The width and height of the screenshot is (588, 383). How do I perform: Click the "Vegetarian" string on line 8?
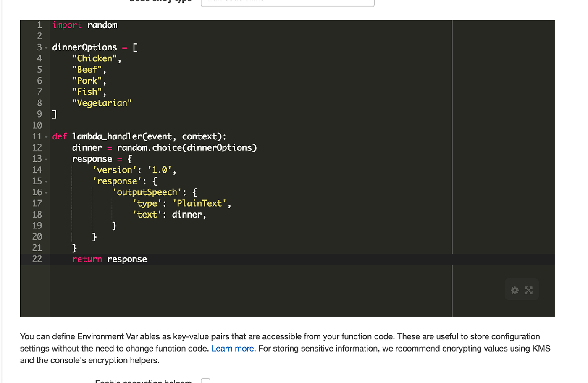102,103
